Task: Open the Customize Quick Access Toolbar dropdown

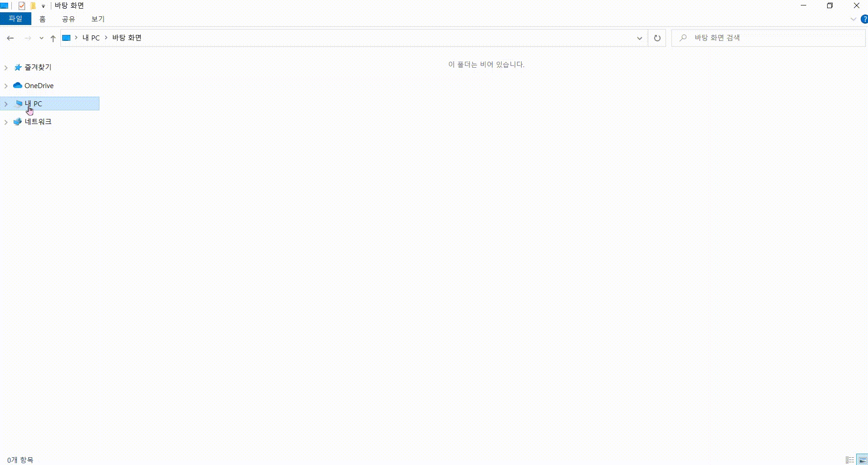Action: [x=43, y=6]
